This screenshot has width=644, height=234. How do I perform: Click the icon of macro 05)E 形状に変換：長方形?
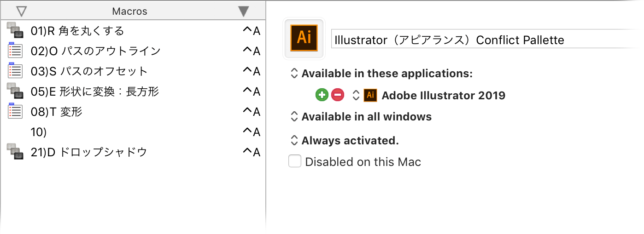pos(15,91)
